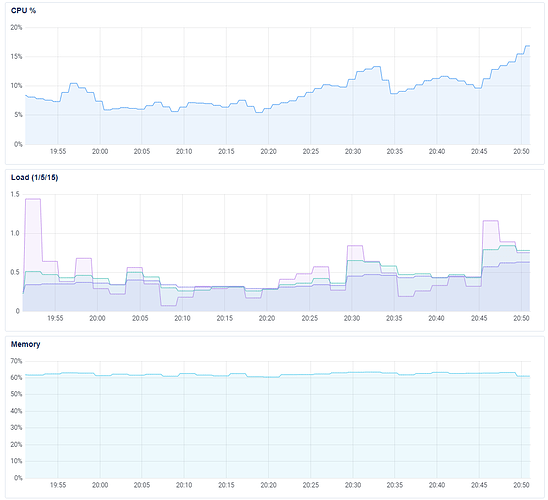
Task: Select the 0.5 label on Load axis
Action: (x=15, y=272)
